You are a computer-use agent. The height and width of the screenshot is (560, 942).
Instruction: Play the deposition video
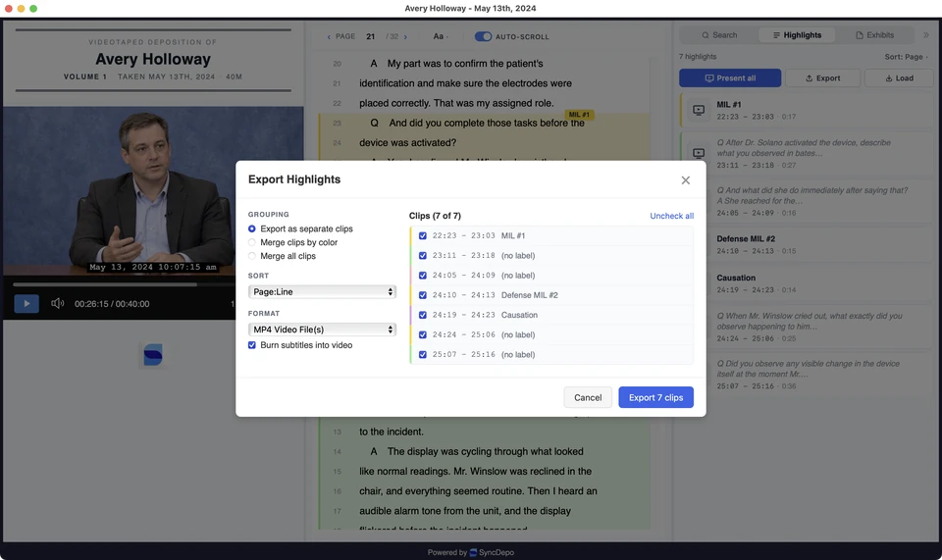[x=26, y=304]
